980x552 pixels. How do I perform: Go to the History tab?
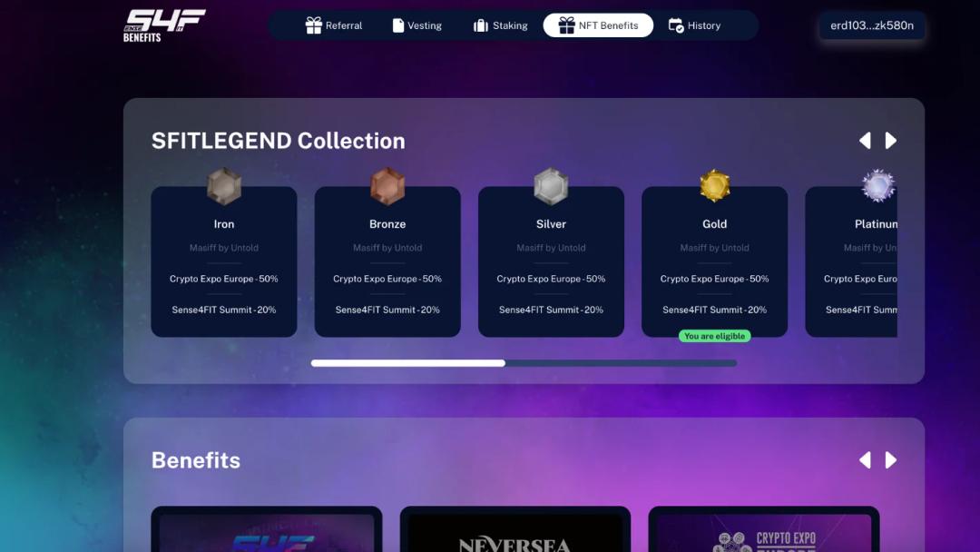tap(694, 25)
